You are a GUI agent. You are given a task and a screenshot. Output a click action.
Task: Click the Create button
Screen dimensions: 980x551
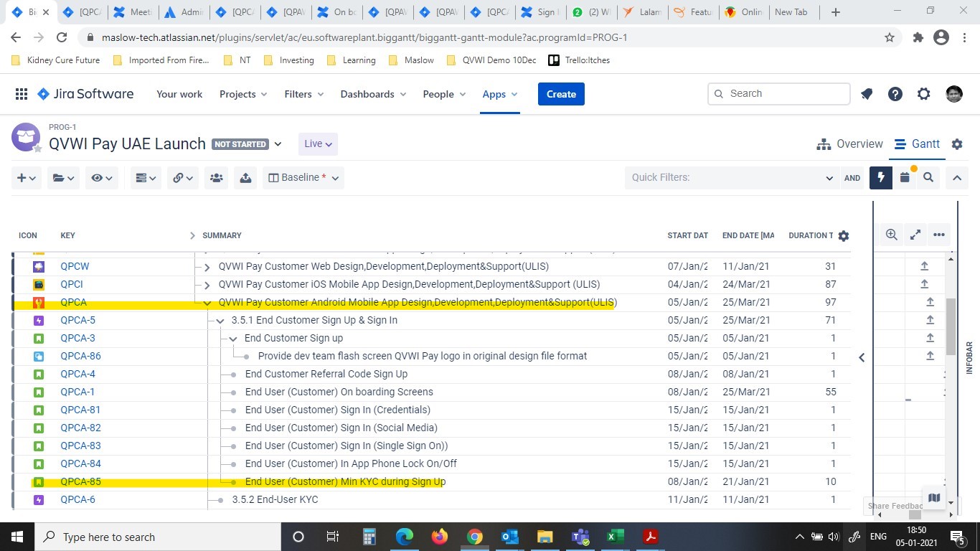coord(561,94)
